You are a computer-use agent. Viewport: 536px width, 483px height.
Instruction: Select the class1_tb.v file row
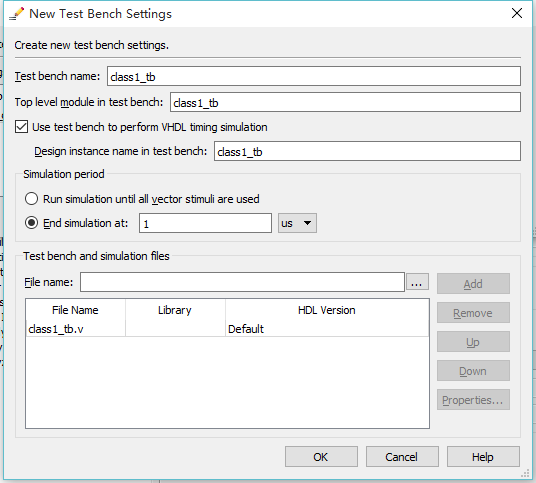tap(227, 329)
